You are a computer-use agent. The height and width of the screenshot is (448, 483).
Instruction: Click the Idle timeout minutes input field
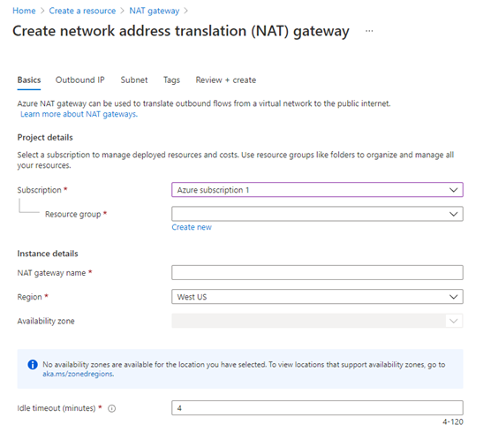click(317, 408)
